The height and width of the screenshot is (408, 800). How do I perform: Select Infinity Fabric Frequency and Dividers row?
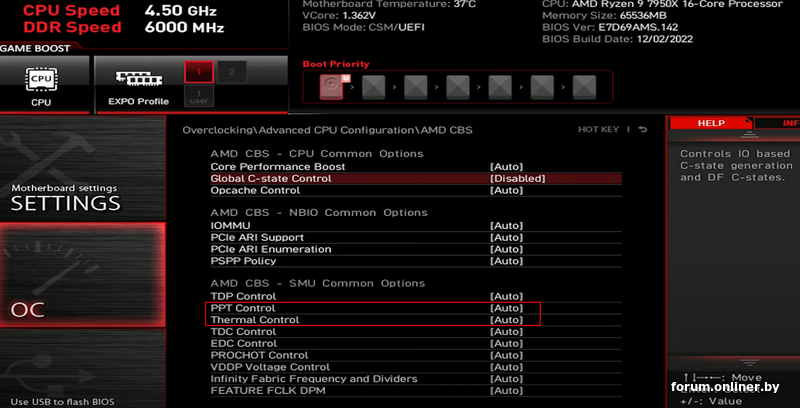(416, 378)
